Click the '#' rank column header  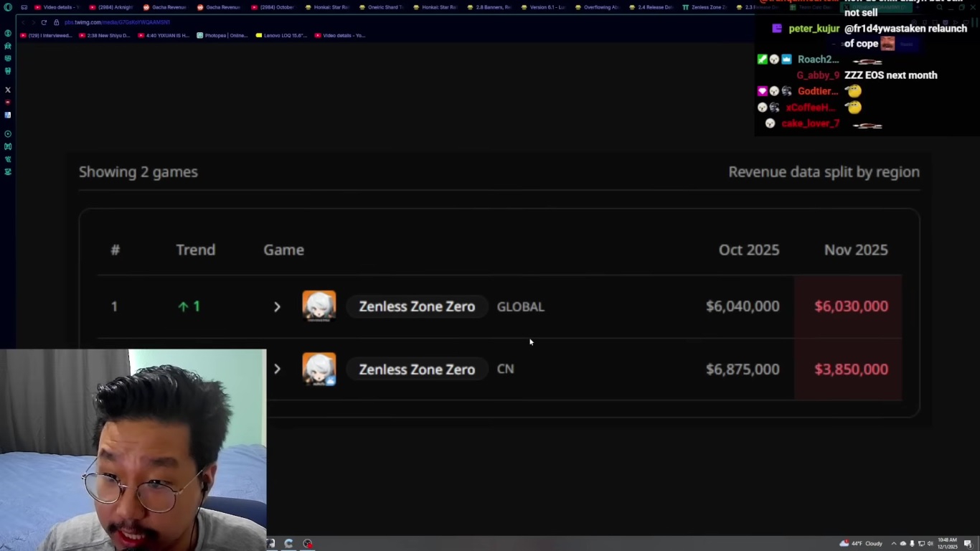(116, 250)
